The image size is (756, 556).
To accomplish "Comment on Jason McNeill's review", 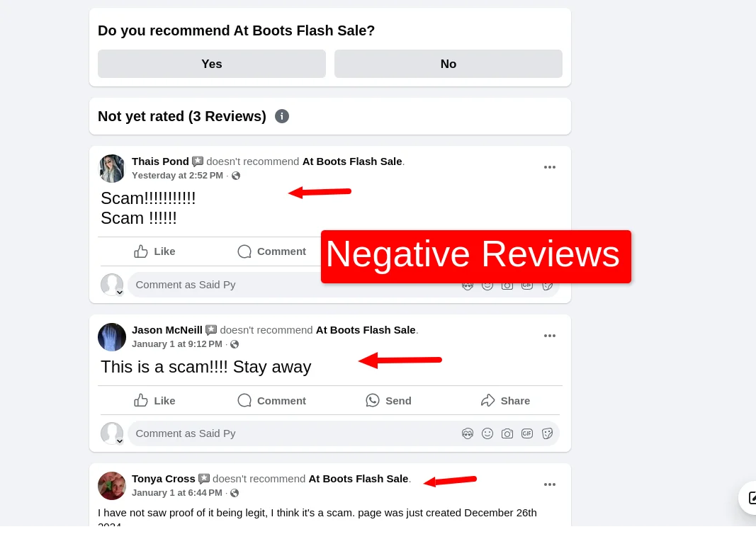I will click(x=272, y=401).
